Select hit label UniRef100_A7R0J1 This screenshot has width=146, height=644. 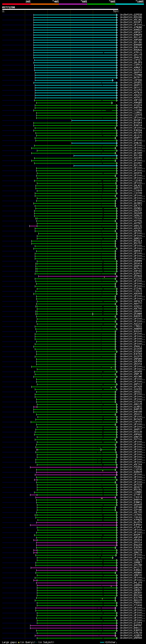click(131, 53)
